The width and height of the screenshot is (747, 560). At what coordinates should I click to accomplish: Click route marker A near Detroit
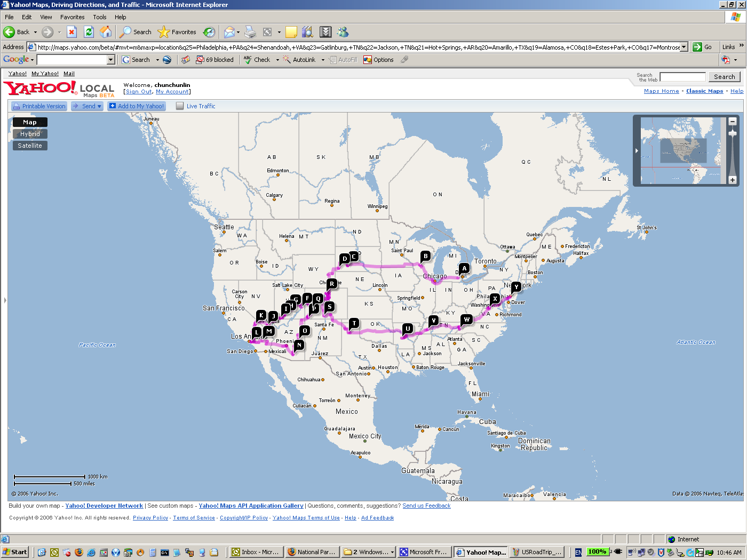pos(464,268)
